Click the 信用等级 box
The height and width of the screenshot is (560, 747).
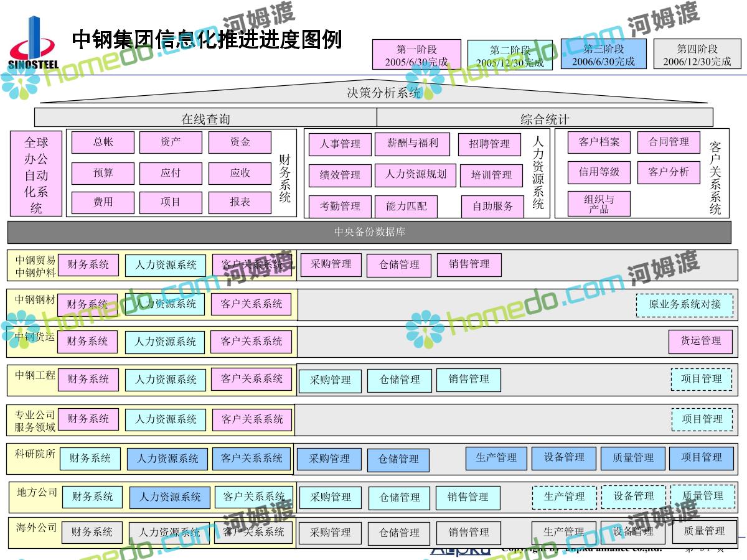[x=599, y=172]
